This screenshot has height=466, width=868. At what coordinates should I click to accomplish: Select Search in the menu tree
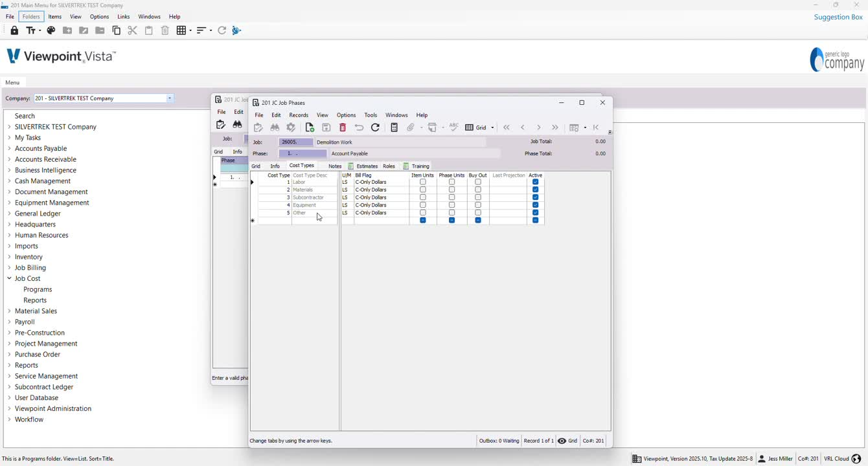pos(25,116)
